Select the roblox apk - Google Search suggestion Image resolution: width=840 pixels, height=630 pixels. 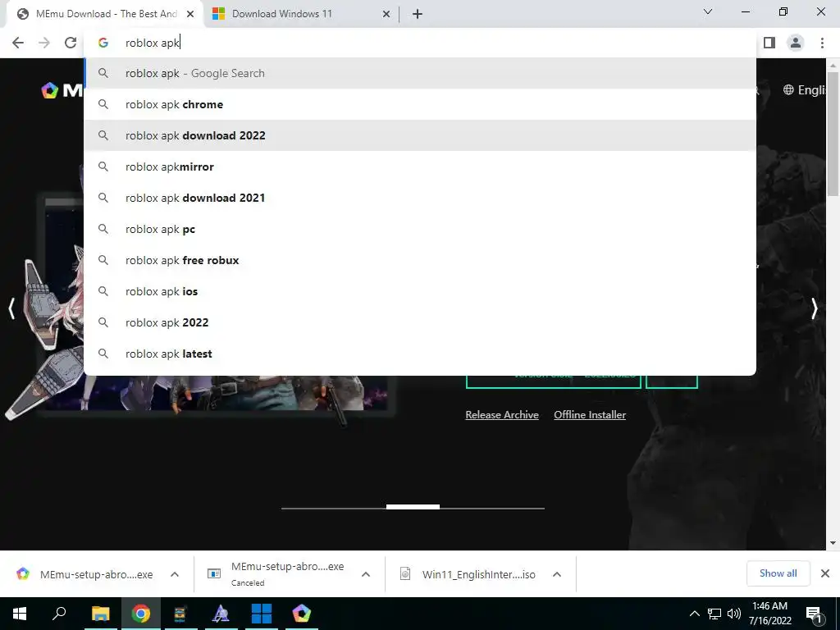coord(420,73)
